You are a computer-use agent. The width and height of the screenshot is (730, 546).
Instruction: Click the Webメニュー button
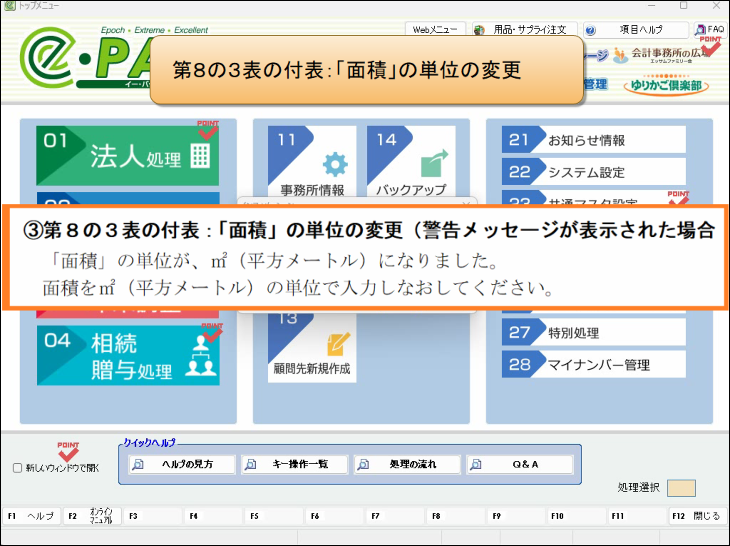click(435, 30)
